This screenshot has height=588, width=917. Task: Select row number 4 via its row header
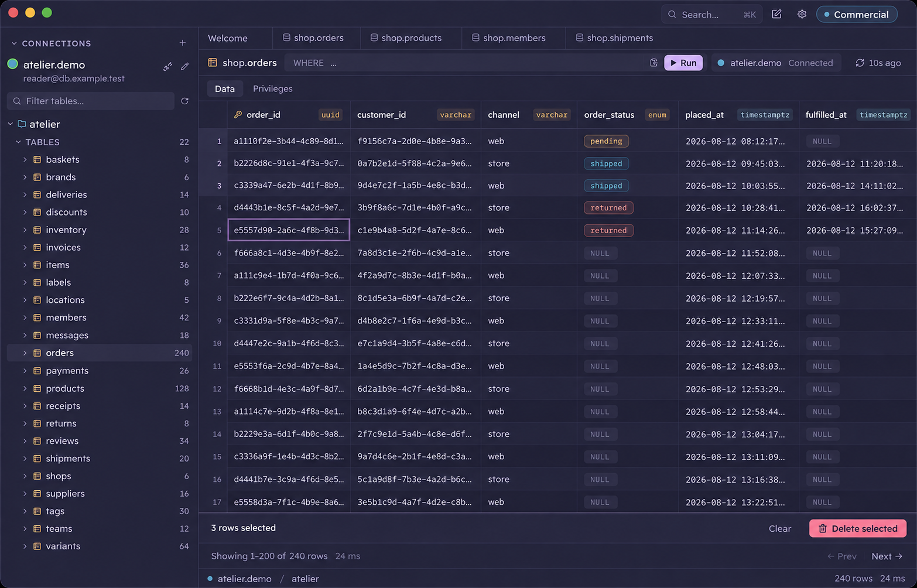[x=213, y=208]
